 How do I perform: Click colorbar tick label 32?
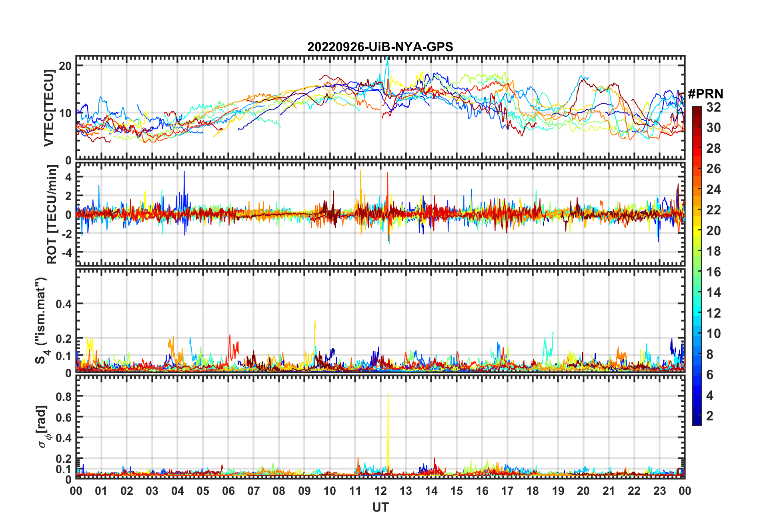coord(713,107)
